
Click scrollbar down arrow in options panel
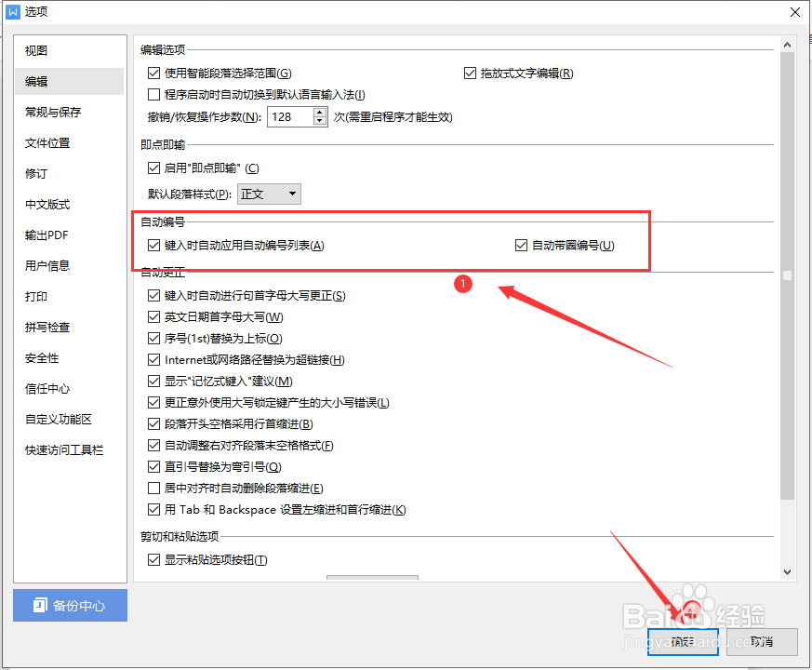click(787, 572)
